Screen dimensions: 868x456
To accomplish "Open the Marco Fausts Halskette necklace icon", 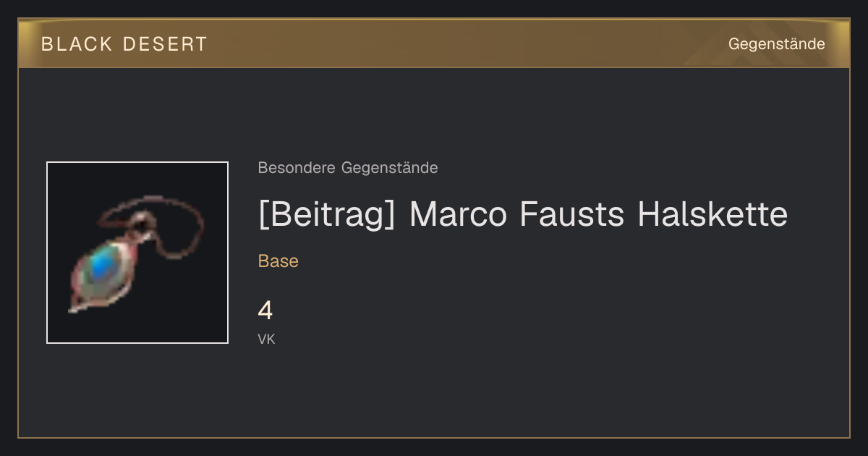I will pos(137,253).
